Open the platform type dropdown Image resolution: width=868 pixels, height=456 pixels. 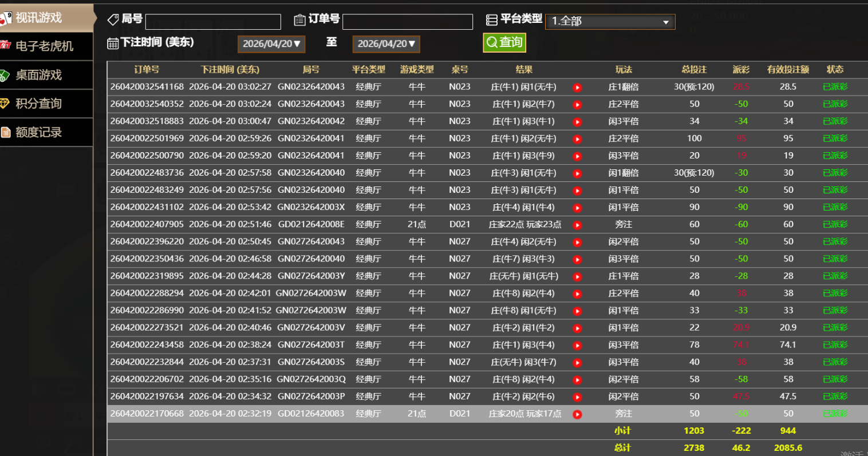tap(610, 22)
